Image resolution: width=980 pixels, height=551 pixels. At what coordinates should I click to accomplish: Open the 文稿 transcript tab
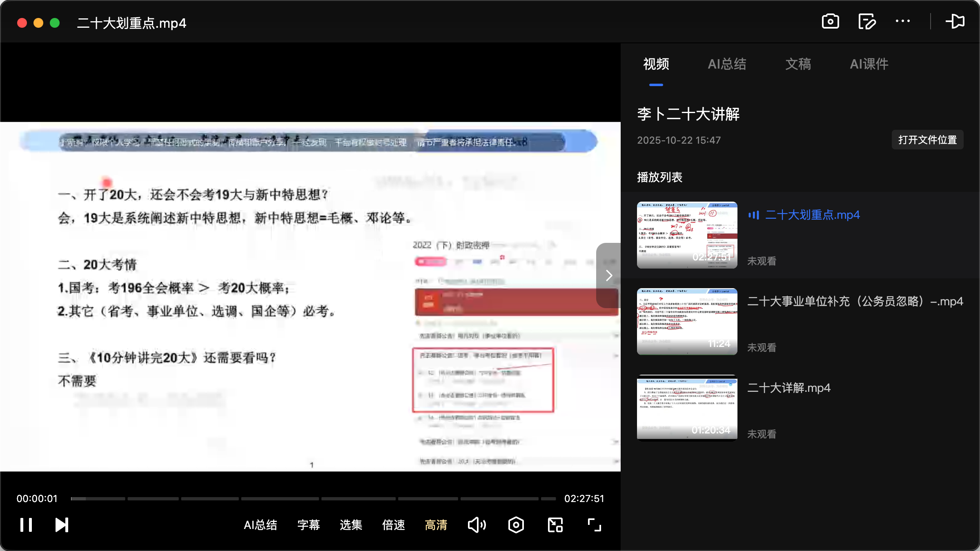coord(797,64)
